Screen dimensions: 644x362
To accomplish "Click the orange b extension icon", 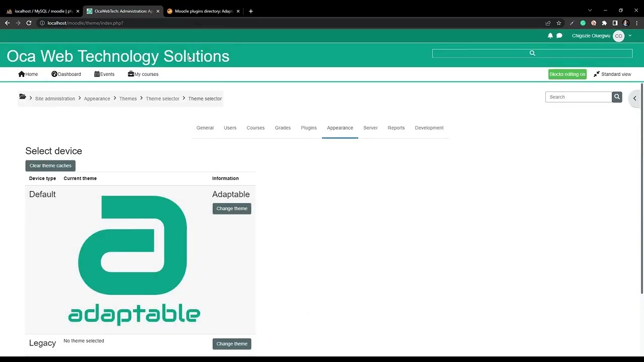I will click(x=594, y=23).
